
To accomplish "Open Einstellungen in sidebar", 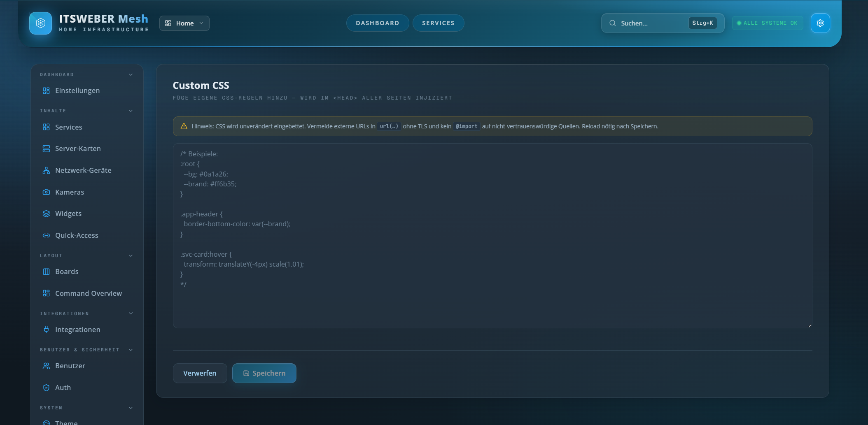I will tap(87, 91).
